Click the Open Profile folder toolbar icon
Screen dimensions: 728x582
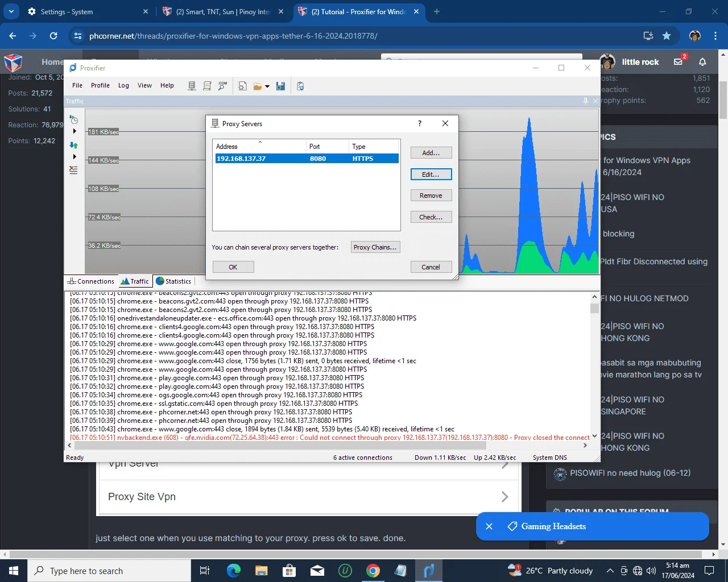coord(258,86)
